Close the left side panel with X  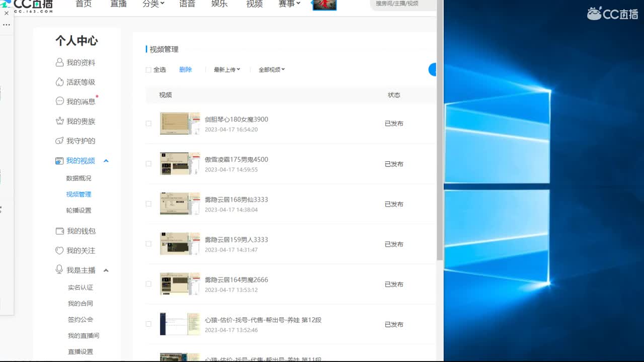(x=7, y=14)
